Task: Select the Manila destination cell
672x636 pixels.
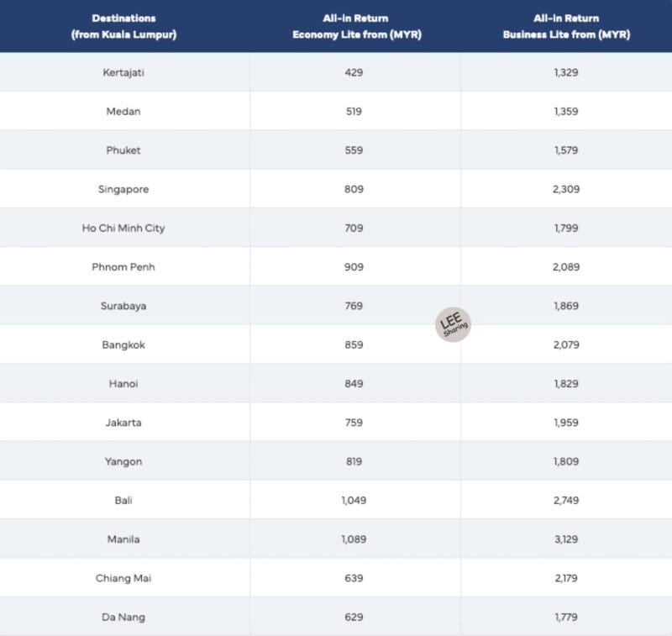Action: [x=123, y=539]
